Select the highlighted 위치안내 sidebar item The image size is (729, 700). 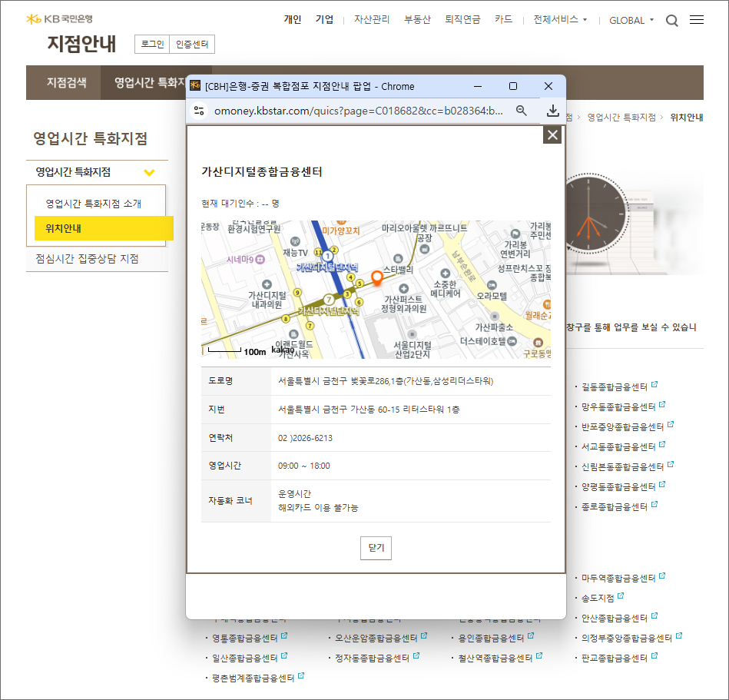pos(104,228)
